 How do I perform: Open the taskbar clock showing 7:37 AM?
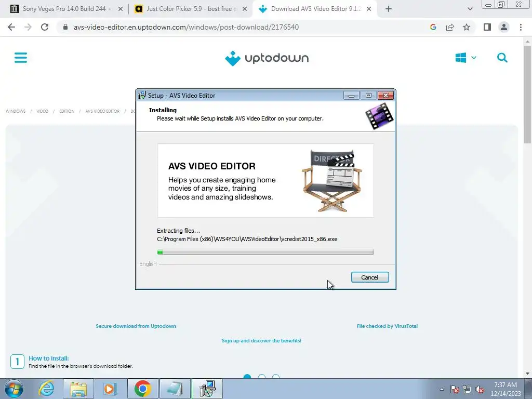(x=506, y=389)
